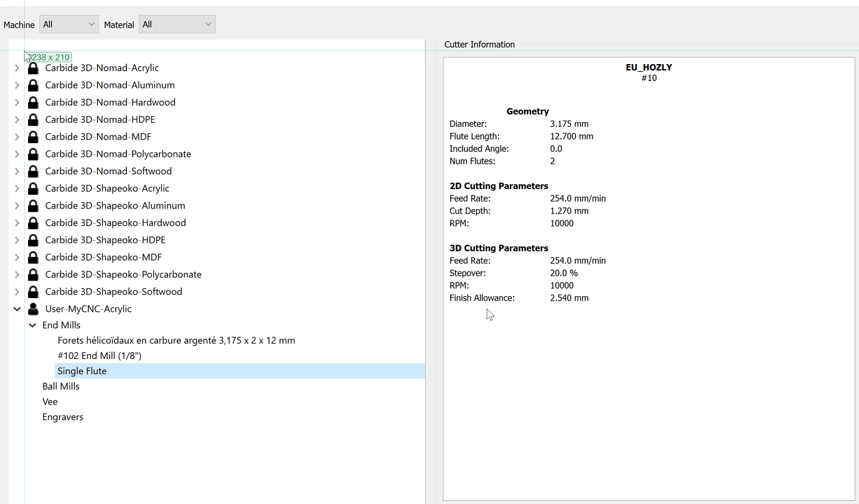Click lock icon of Shapeoko-Aluminum
The image size is (859, 504).
pos(34,205)
